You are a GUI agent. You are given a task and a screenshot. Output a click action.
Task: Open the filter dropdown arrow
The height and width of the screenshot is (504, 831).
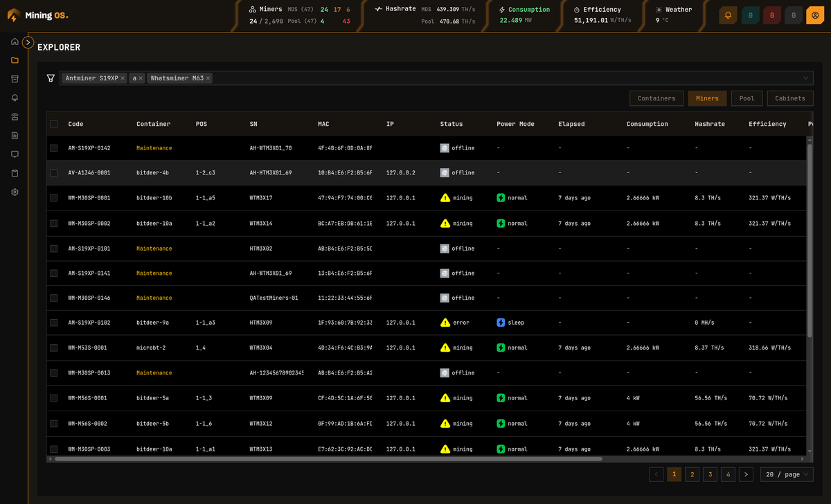coord(806,78)
